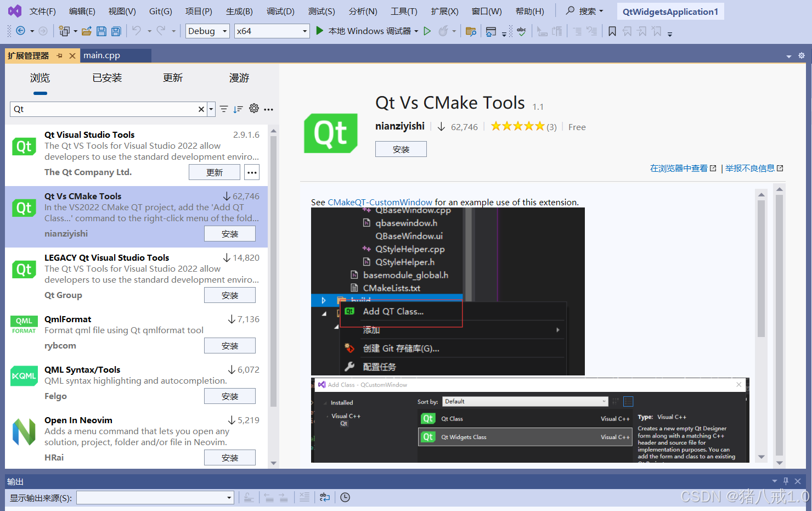Screen dimensions: 812x511
Task: Click the new project icon in toolbar
Action: 64,31
